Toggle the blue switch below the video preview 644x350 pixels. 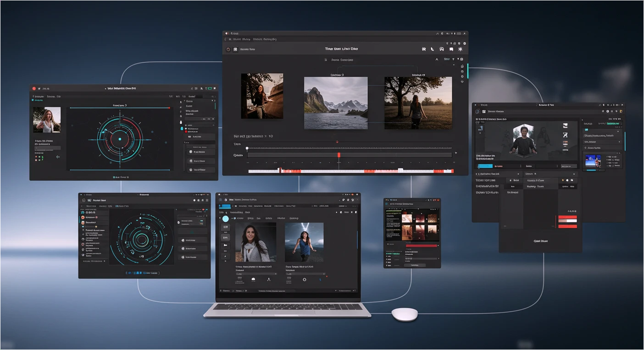tap(486, 166)
